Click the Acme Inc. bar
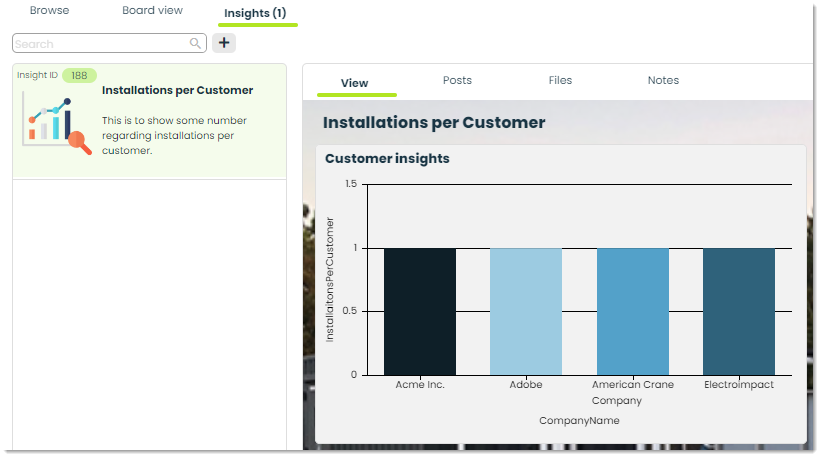This screenshot has width=821, height=458. [x=420, y=311]
